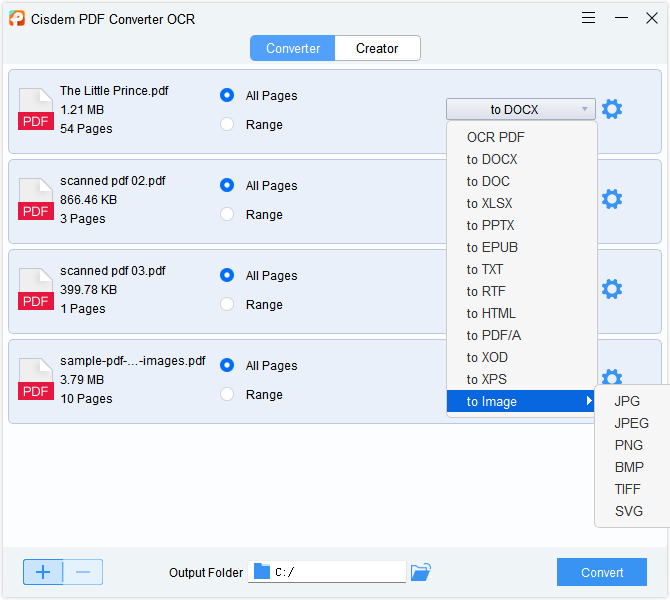Choose 'to XPS' output format

click(x=521, y=379)
